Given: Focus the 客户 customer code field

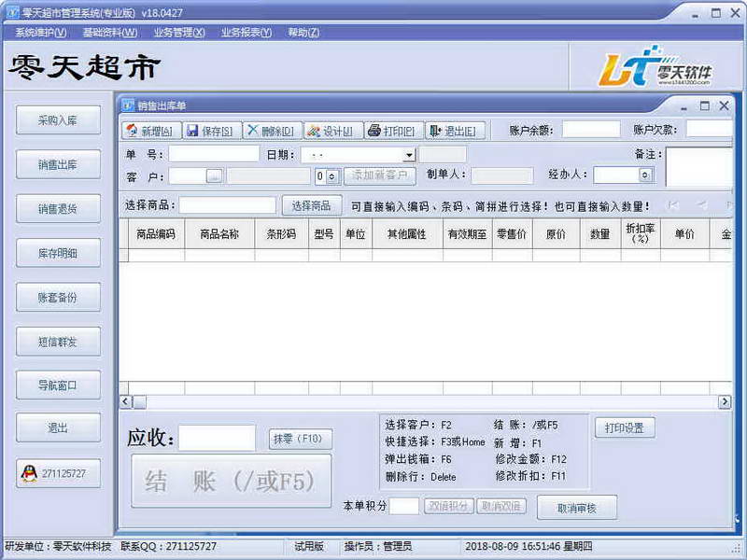Looking at the screenshot, I should [x=188, y=176].
